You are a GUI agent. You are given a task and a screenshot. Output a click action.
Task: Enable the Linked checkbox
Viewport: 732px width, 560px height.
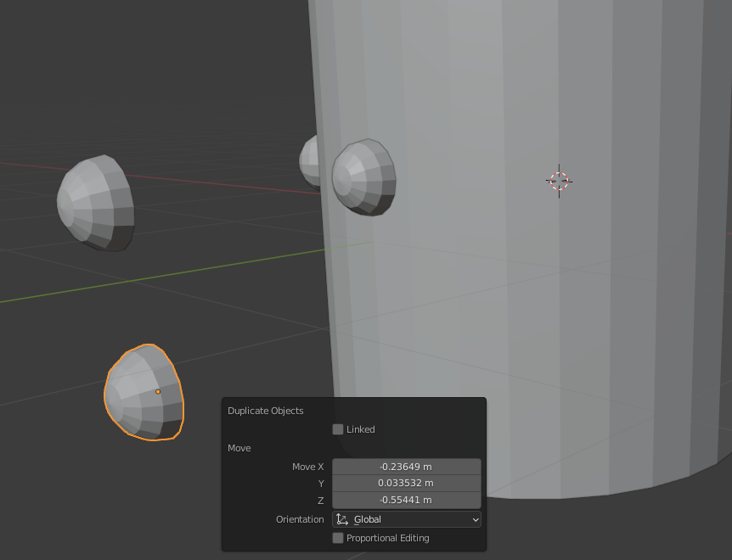337,429
